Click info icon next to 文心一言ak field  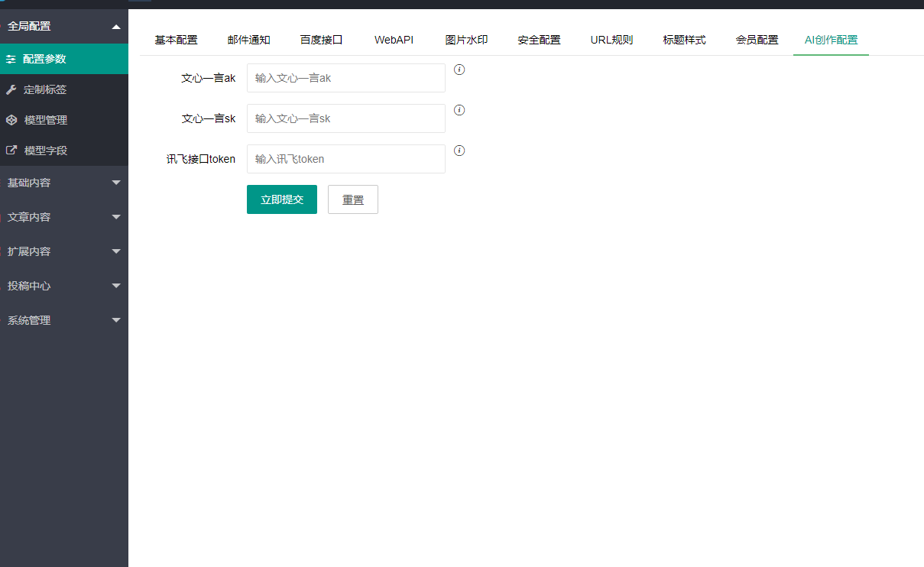(x=459, y=70)
